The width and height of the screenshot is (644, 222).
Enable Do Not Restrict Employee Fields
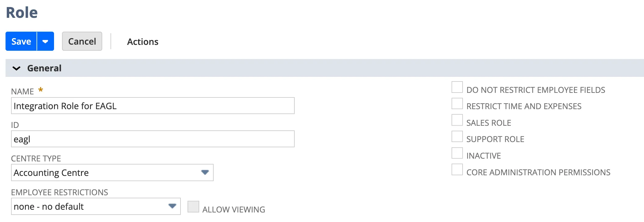click(457, 87)
